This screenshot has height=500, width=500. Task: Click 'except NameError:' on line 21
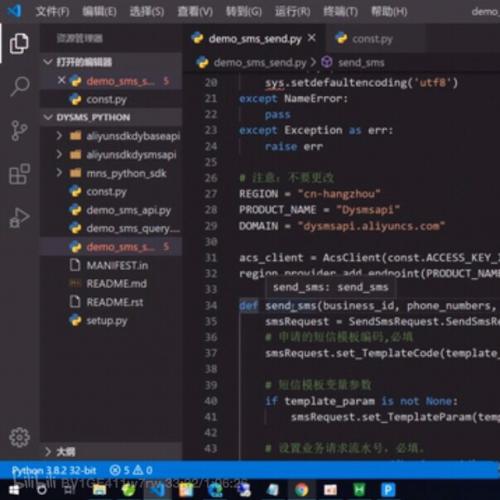coord(294,99)
